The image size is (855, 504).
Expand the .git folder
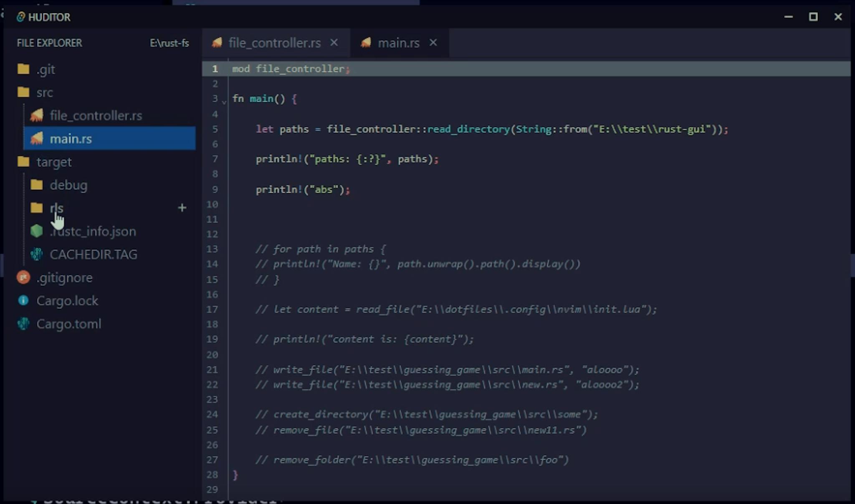[45, 69]
